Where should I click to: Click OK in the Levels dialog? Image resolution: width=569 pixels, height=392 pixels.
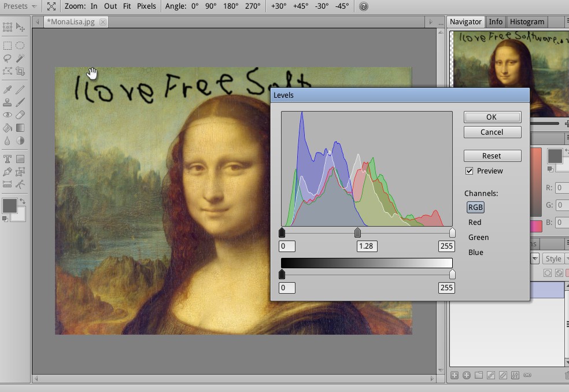[x=492, y=117]
